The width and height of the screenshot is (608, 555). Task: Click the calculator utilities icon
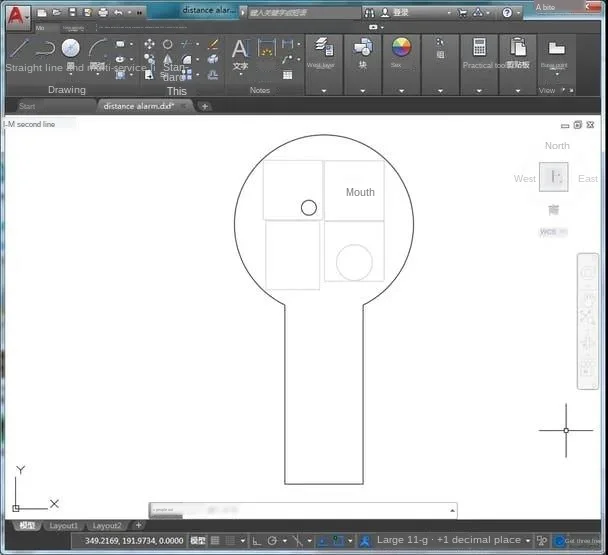pos(479,47)
